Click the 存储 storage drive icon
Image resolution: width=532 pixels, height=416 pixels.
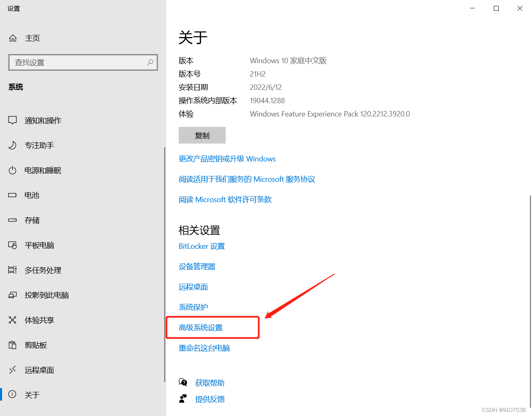pos(12,220)
